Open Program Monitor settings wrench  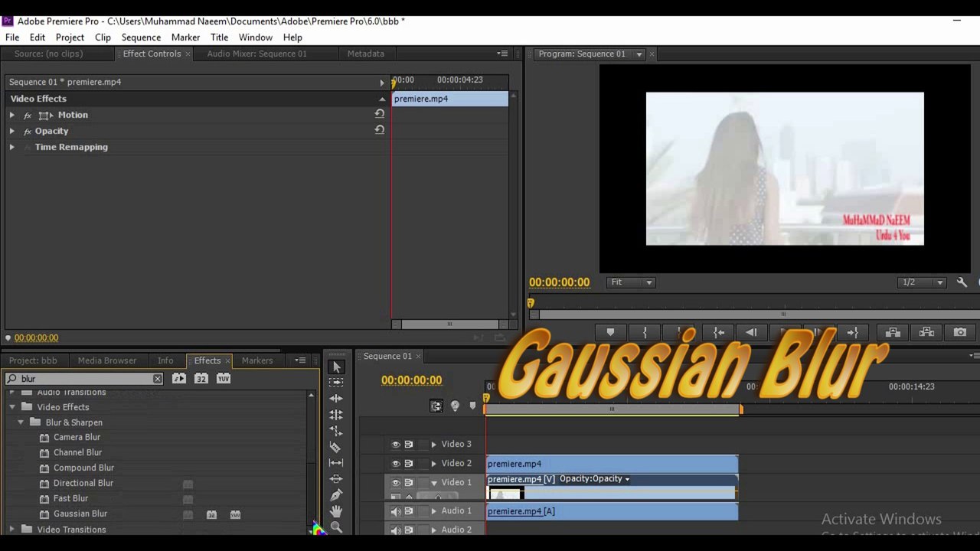point(962,282)
